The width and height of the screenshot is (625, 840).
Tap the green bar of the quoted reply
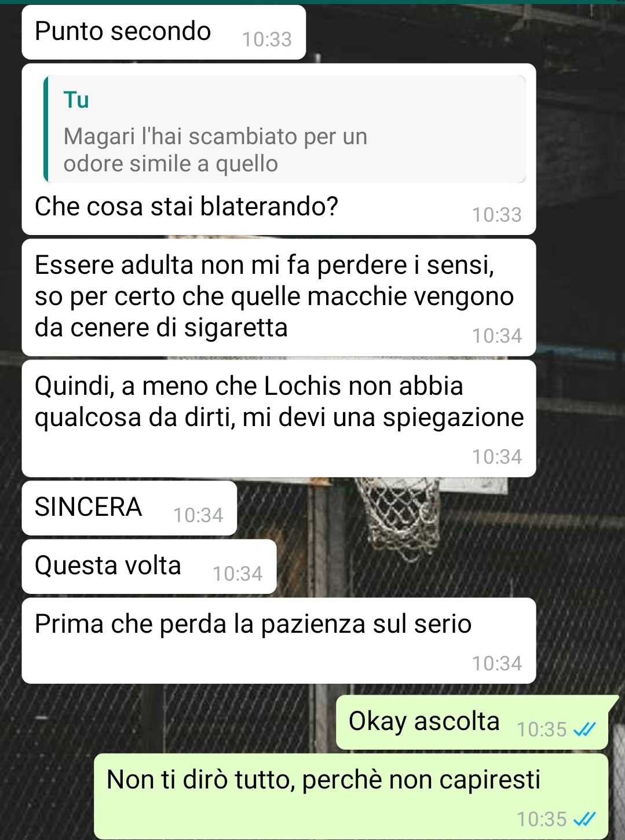pyautogui.click(x=46, y=129)
